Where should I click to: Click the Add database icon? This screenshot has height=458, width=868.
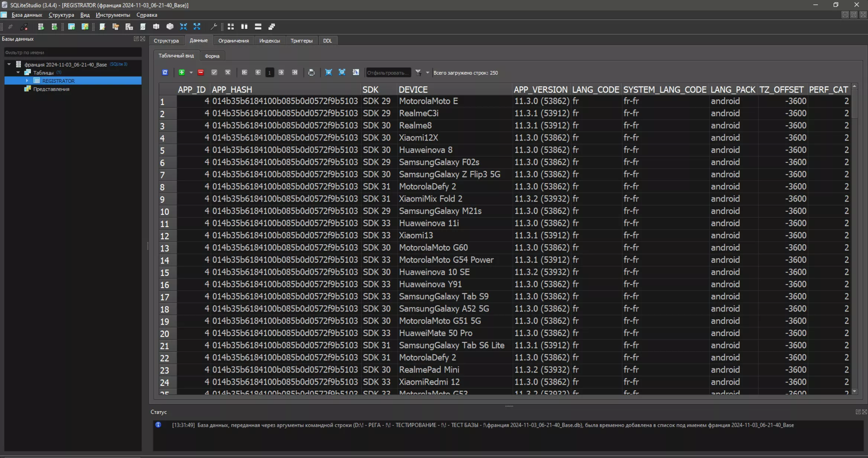click(x=41, y=26)
